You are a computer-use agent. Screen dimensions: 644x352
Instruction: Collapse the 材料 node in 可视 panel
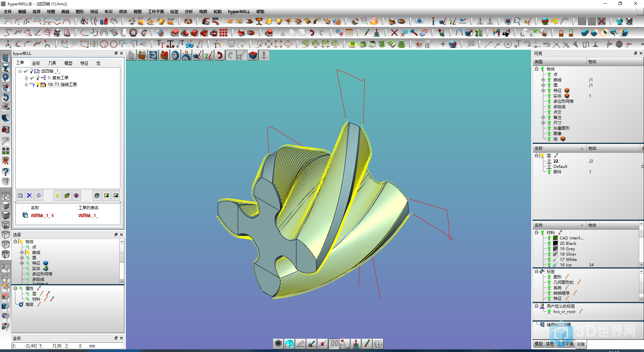point(536,232)
